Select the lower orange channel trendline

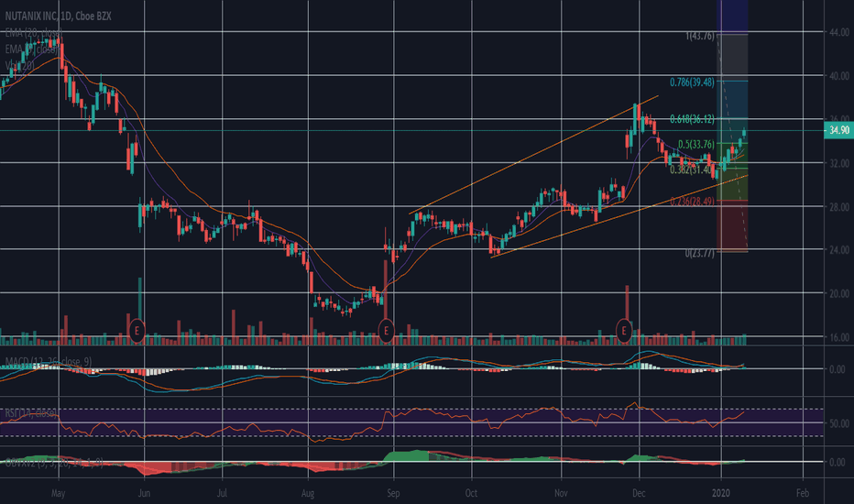point(619,216)
